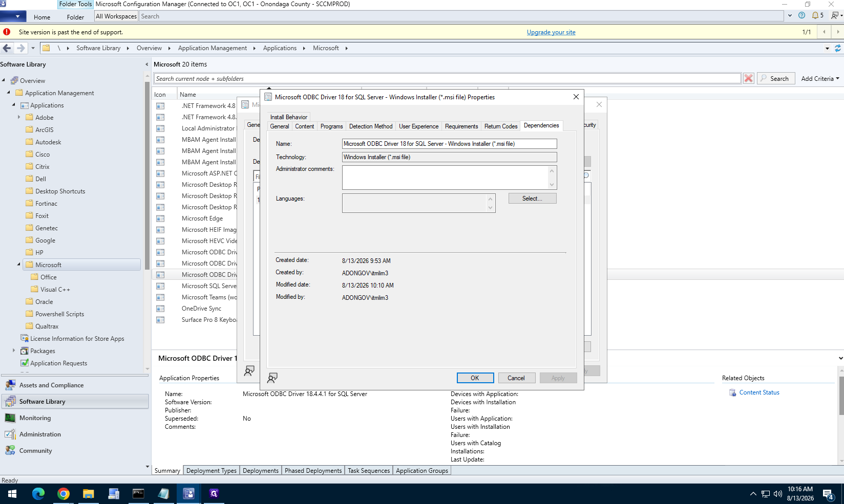Open the Folder ribbon tab

(75, 17)
